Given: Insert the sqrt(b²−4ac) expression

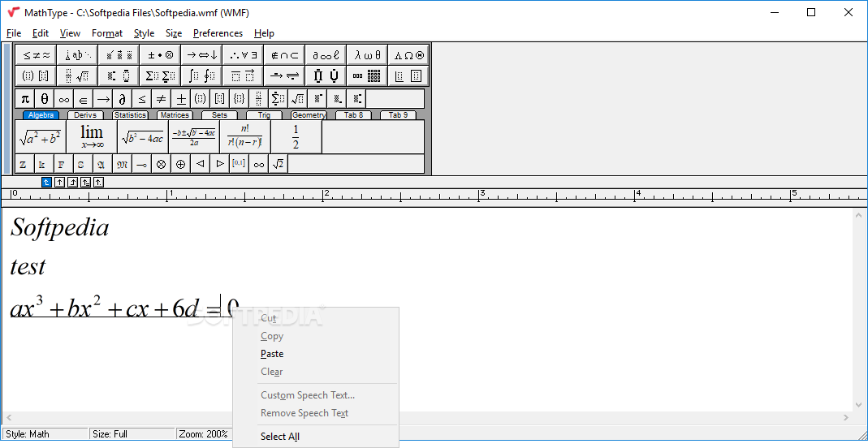Looking at the screenshot, I should coord(143,136).
